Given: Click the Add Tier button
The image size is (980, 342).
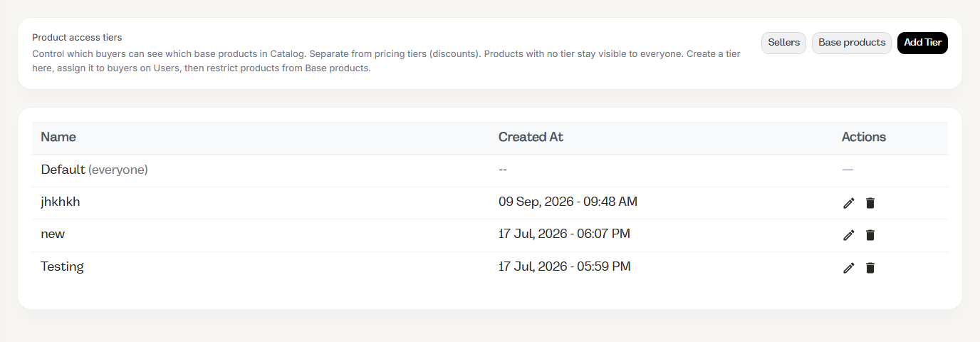Looking at the screenshot, I should pos(922,43).
